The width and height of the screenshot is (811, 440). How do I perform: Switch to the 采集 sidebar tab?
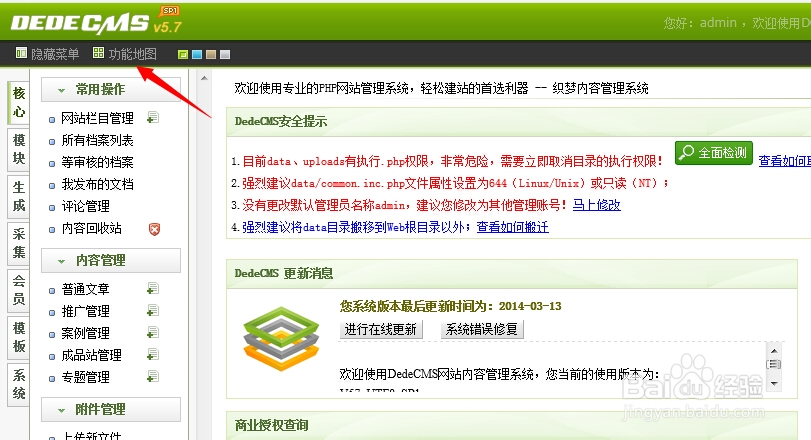coord(19,244)
